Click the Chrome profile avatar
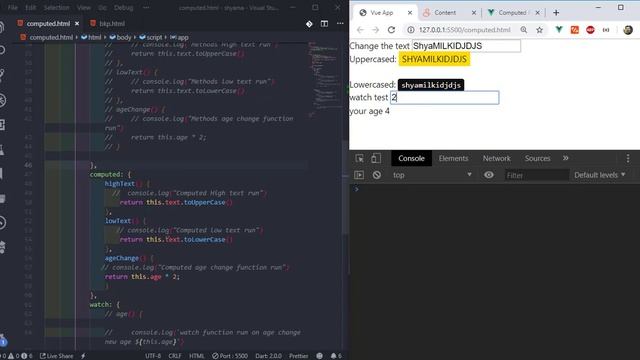The image size is (640, 360). pos(628,30)
